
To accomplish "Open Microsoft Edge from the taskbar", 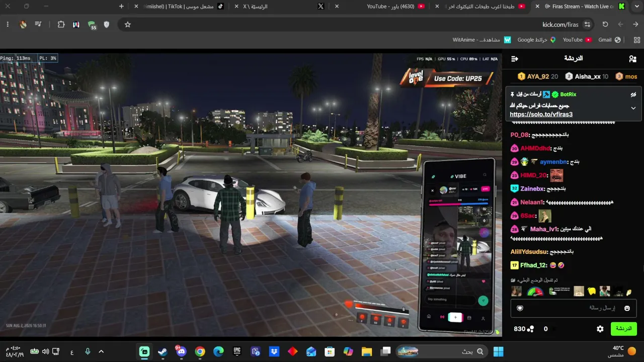I will [218, 351].
